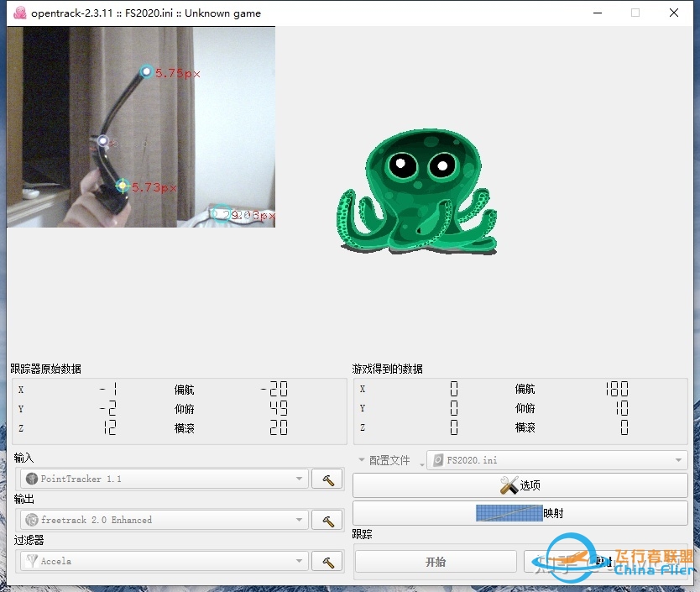The height and width of the screenshot is (592, 700).
Task: Expand the 输出 freetrack 2.0 Enhanced dropdown
Action: click(x=299, y=520)
